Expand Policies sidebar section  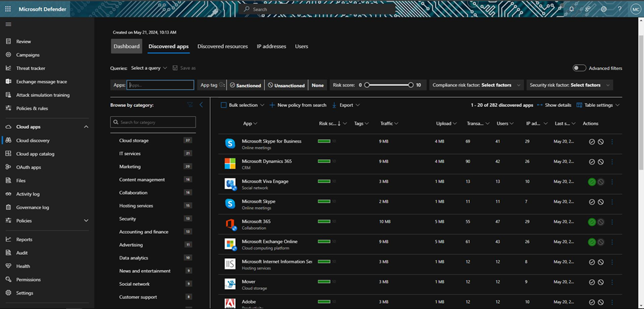click(x=86, y=221)
